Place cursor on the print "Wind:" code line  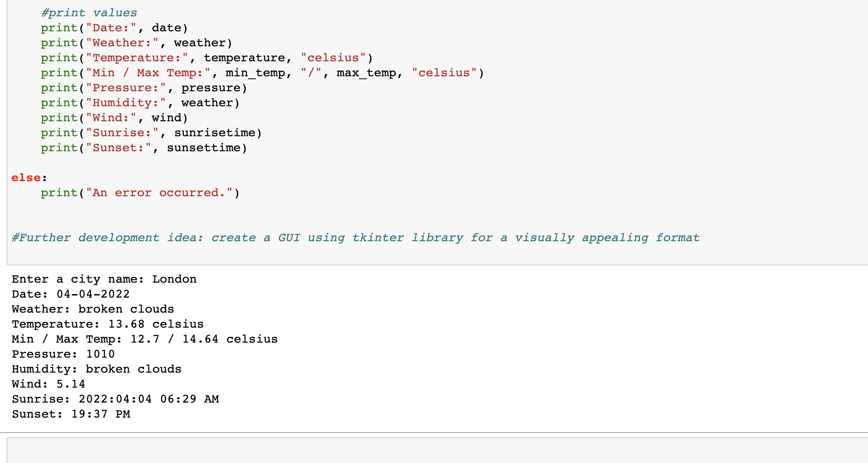click(114, 118)
